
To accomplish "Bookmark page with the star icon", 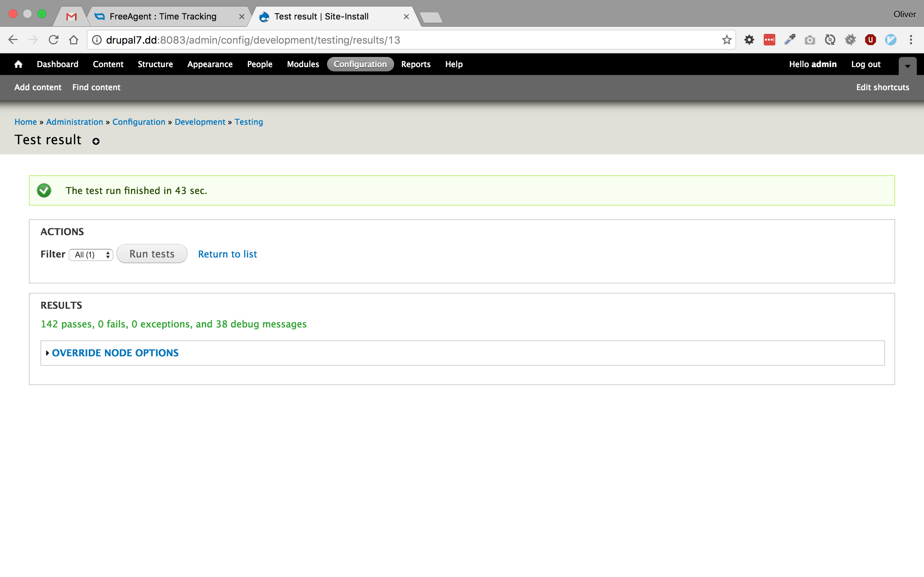I will 727,40.
